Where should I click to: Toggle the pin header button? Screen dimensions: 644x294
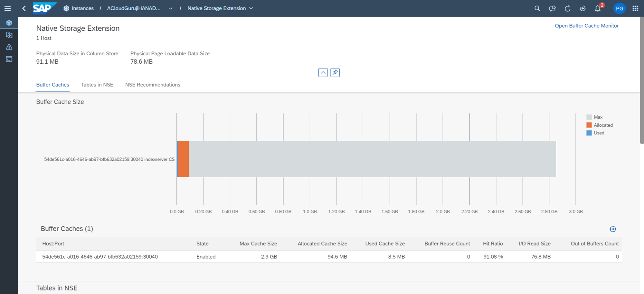[x=335, y=72]
